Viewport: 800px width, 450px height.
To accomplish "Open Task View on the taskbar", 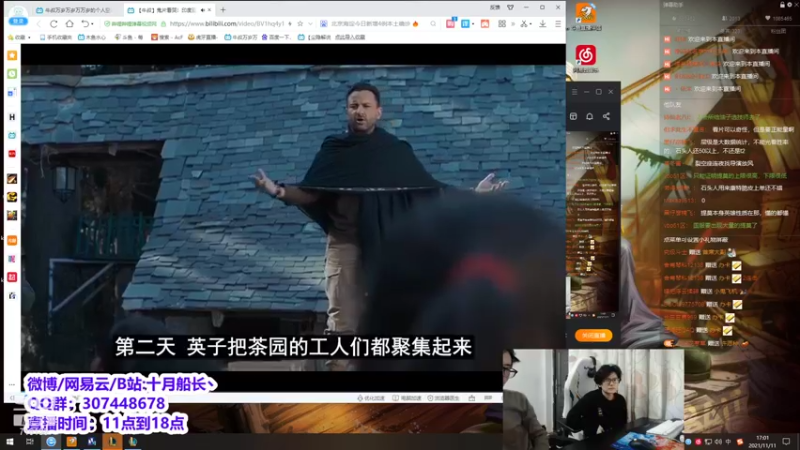I will pos(30,441).
